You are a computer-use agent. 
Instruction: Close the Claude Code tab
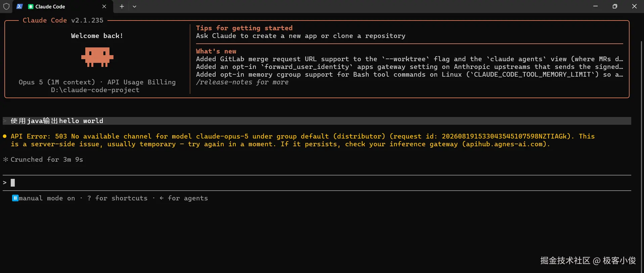tap(104, 6)
